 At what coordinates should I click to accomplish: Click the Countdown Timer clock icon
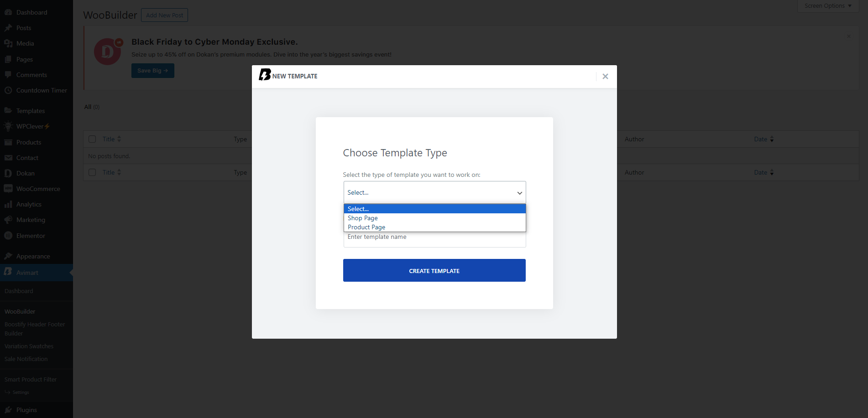point(8,90)
